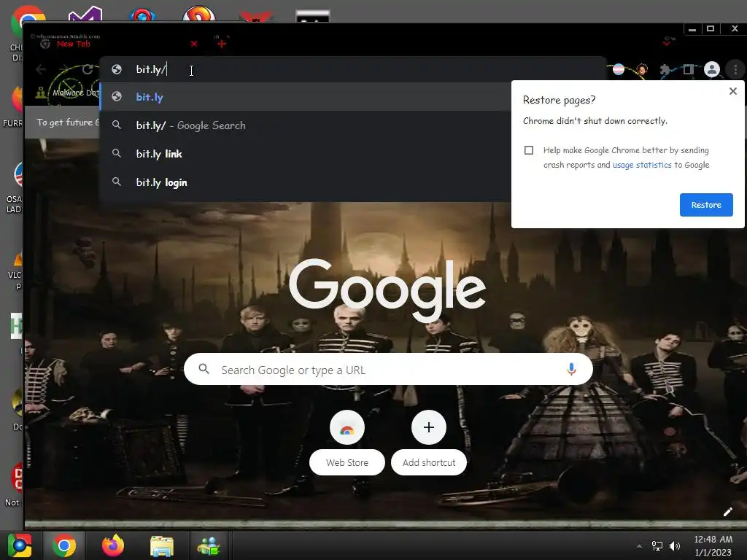Open the 'usage statistics' link

pyautogui.click(x=642, y=165)
